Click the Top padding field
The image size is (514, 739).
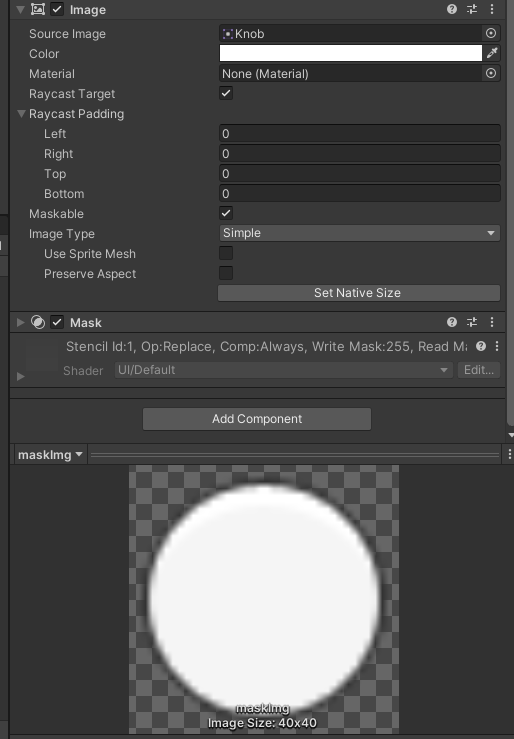point(359,173)
